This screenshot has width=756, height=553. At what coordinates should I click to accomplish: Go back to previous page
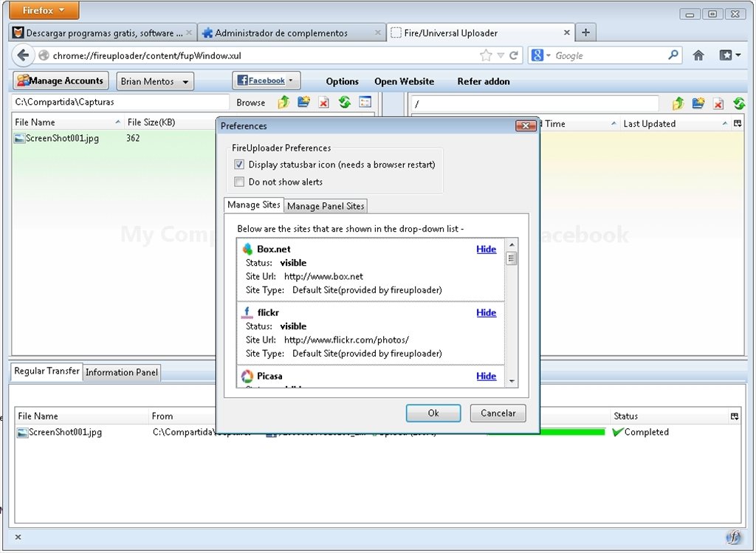tap(23, 55)
